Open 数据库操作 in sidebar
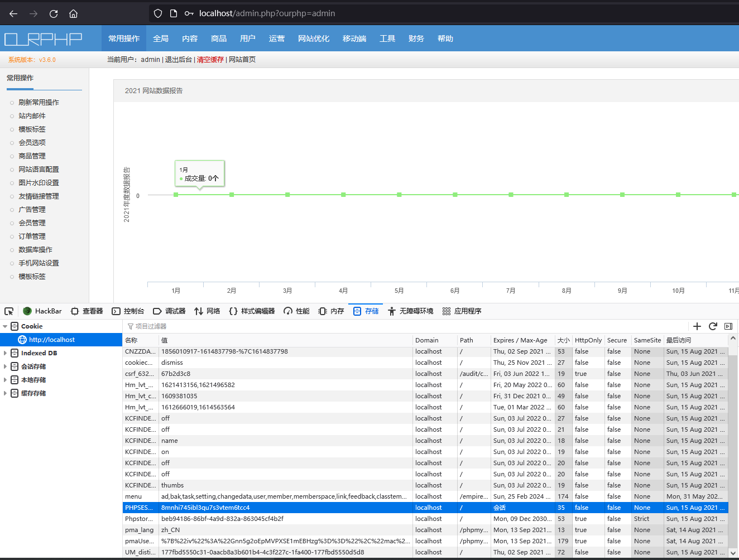 coord(35,250)
